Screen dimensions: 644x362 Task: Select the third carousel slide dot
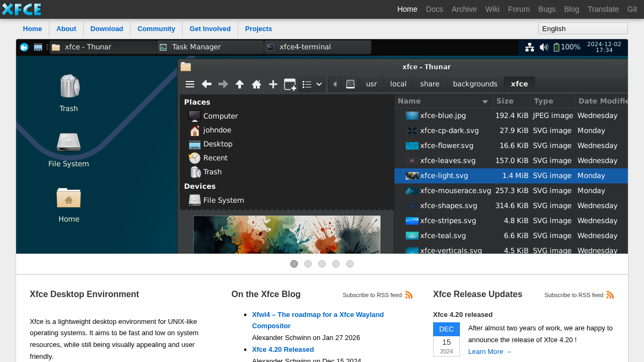click(x=322, y=264)
